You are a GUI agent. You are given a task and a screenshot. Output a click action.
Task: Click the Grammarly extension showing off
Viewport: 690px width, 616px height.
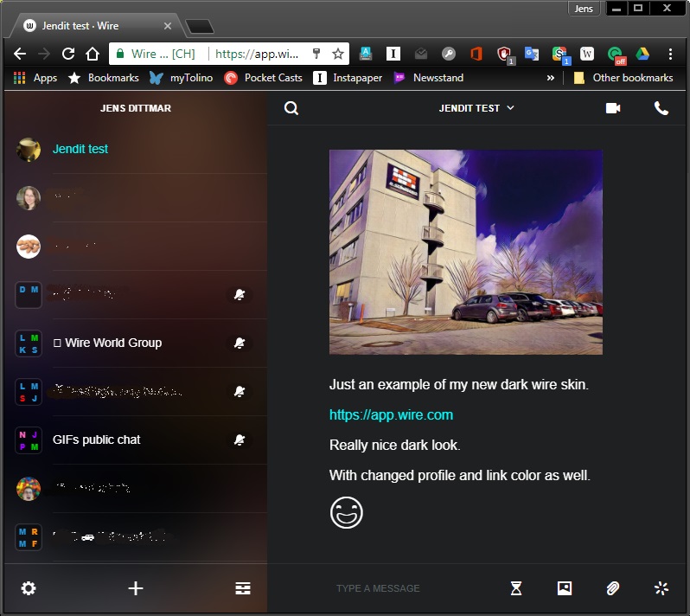click(x=616, y=55)
